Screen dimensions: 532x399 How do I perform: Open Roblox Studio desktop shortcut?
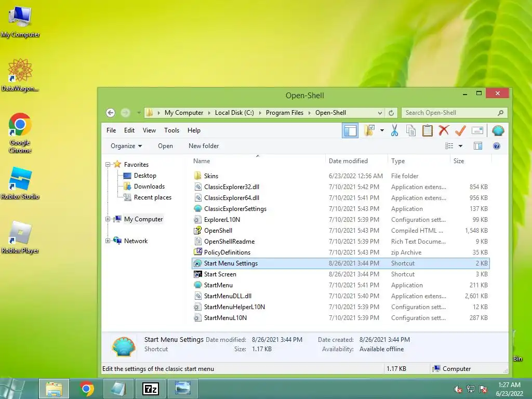[20, 183]
